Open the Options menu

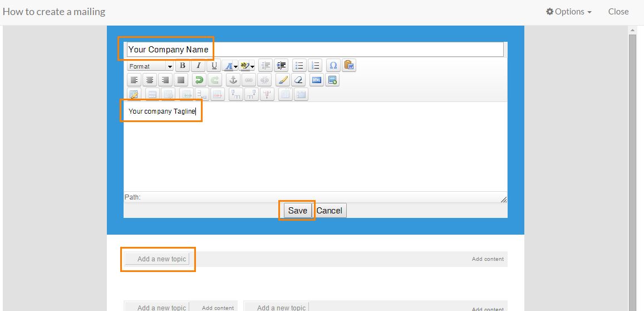568,12
